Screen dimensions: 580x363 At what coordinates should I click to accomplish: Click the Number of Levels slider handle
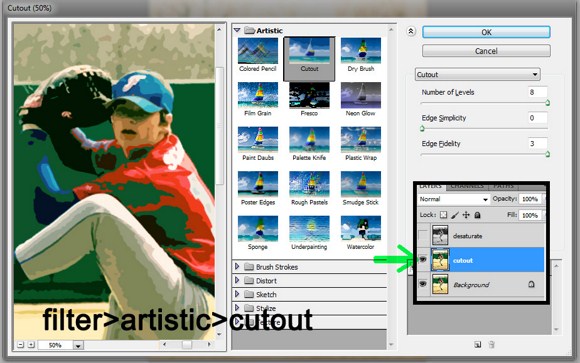pyautogui.click(x=547, y=103)
